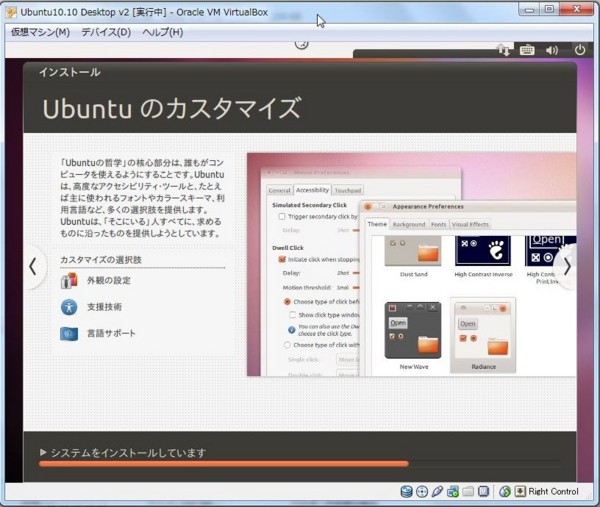Toggle Show click type window checkbox
The height and width of the screenshot is (507, 600).
pyautogui.click(x=292, y=315)
